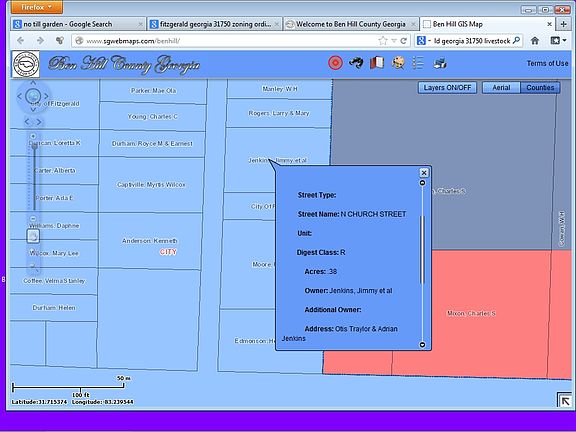Click search magnifier in search box
576x432 pixels.
click(516, 40)
